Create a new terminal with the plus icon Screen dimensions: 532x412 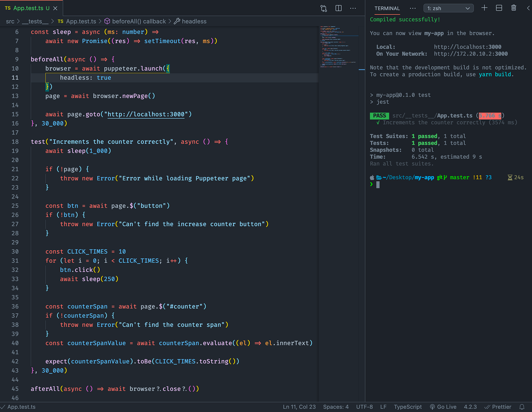coord(484,8)
